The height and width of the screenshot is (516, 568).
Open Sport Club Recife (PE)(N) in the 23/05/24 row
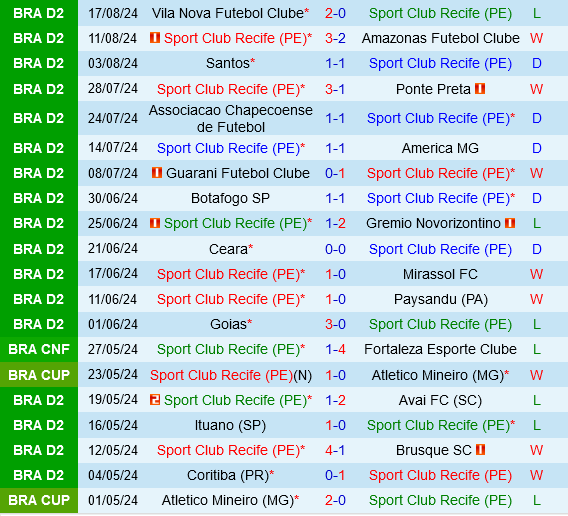231,375
